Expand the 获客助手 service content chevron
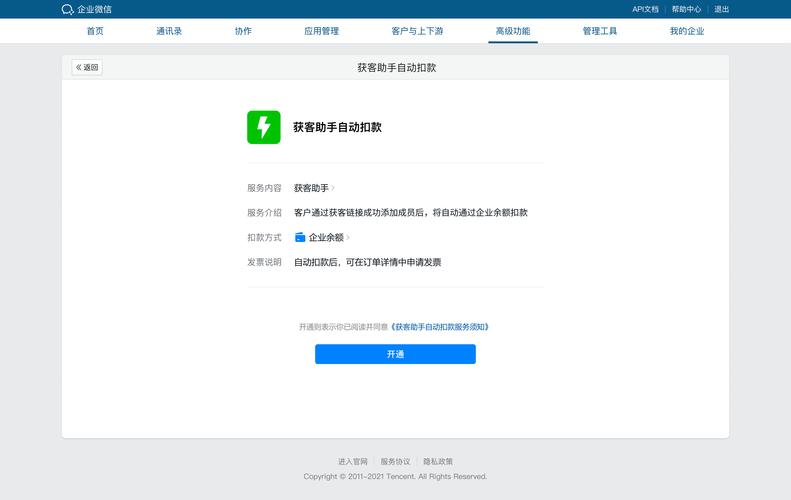The width and height of the screenshot is (791, 500). coord(333,188)
